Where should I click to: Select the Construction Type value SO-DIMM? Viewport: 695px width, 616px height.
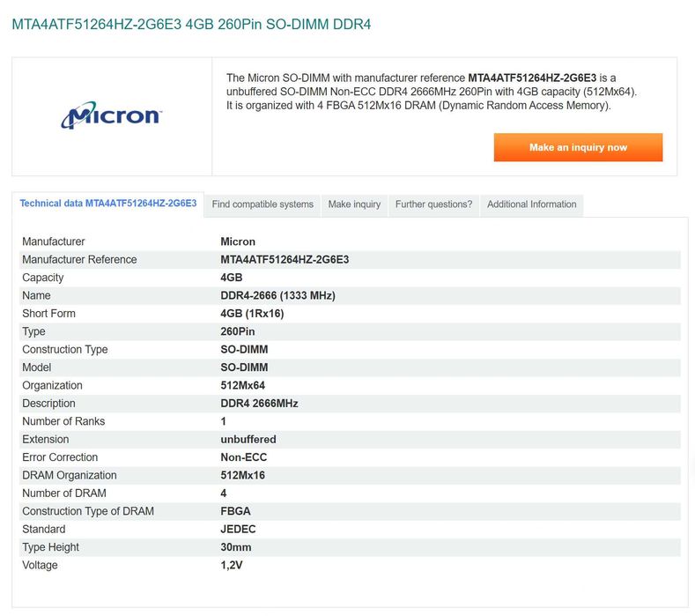point(244,350)
